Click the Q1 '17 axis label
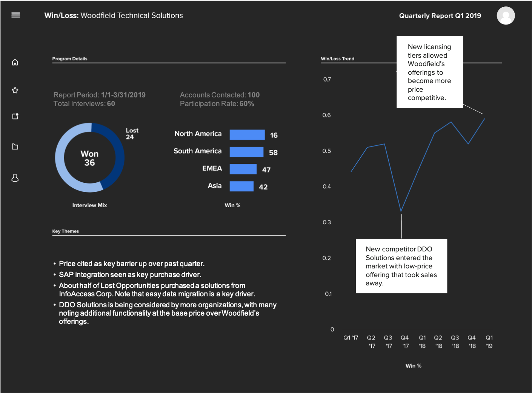The image size is (532, 393). point(351,338)
